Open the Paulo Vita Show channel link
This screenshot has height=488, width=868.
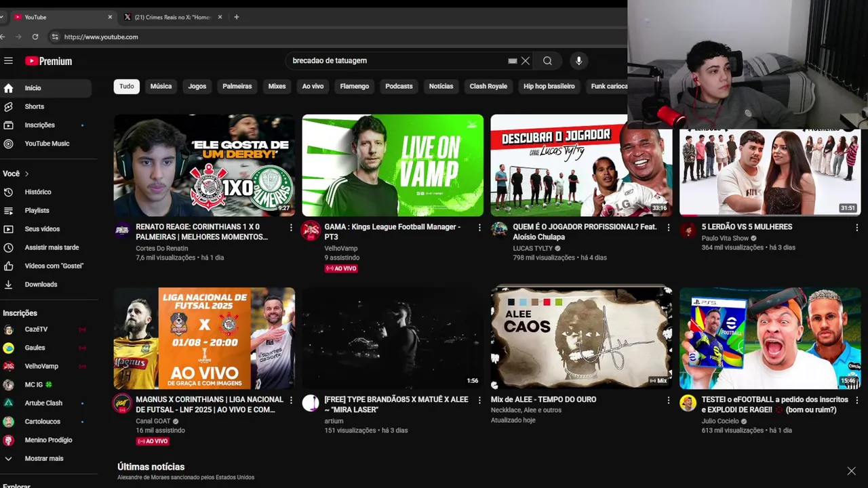(x=725, y=239)
